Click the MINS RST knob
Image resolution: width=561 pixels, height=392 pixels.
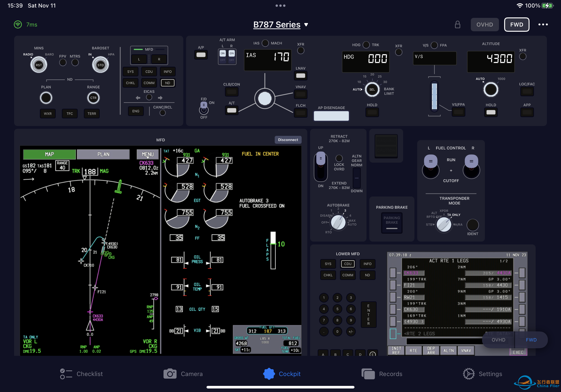[x=39, y=65]
